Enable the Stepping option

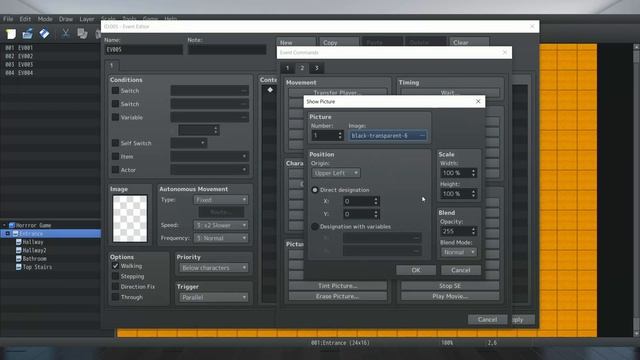[115, 276]
